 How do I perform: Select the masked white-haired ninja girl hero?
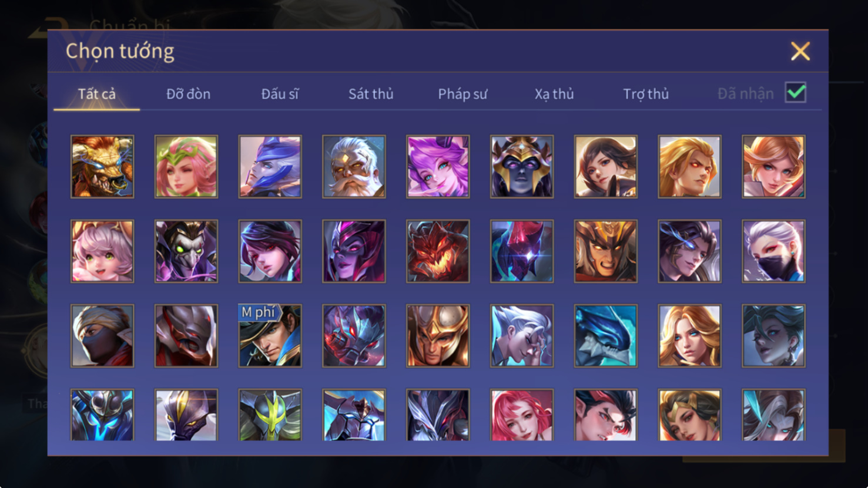pos(773,251)
